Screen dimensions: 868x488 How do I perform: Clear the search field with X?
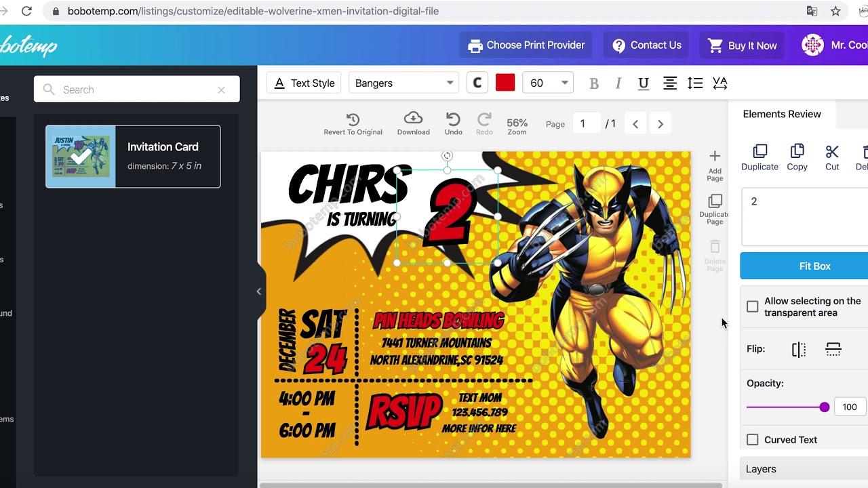tap(221, 89)
